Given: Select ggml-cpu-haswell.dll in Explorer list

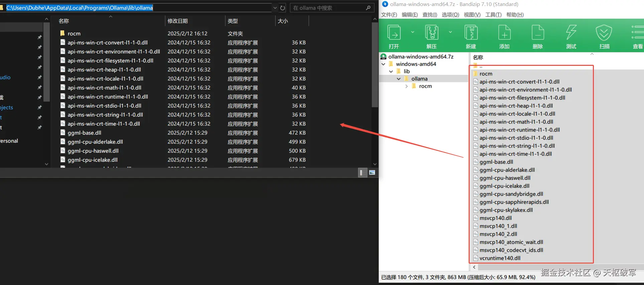Looking at the screenshot, I should tap(93, 151).
